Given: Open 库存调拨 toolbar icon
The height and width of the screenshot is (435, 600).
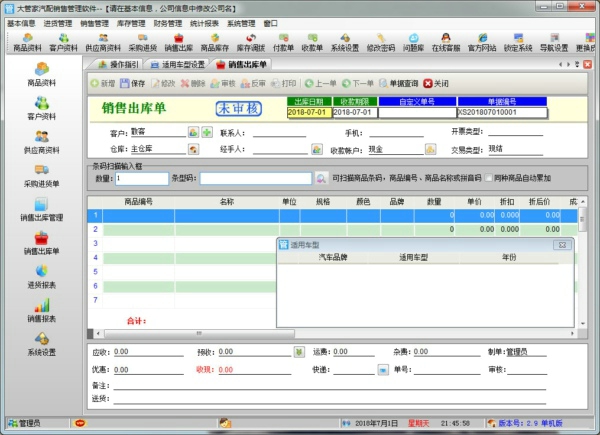Looking at the screenshot, I should [x=248, y=42].
